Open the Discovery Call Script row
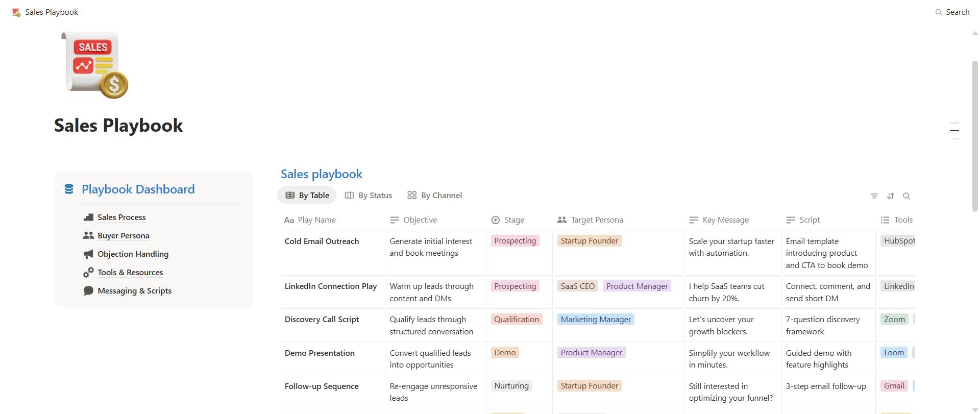The height and width of the screenshot is (414, 980). [x=322, y=320]
